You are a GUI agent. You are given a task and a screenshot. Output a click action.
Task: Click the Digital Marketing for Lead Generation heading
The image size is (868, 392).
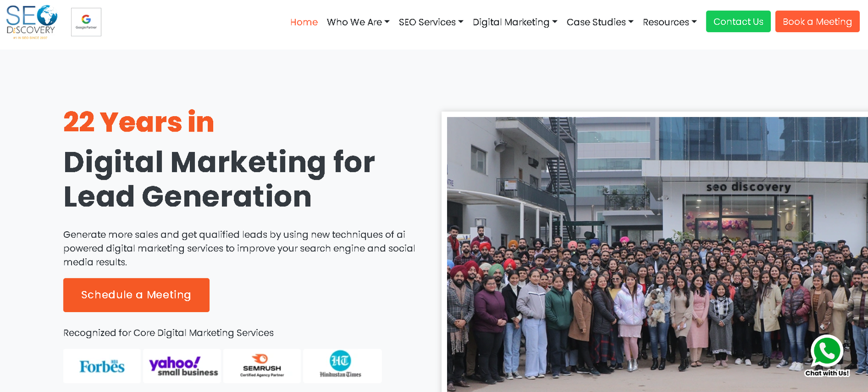click(x=219, y=179)
